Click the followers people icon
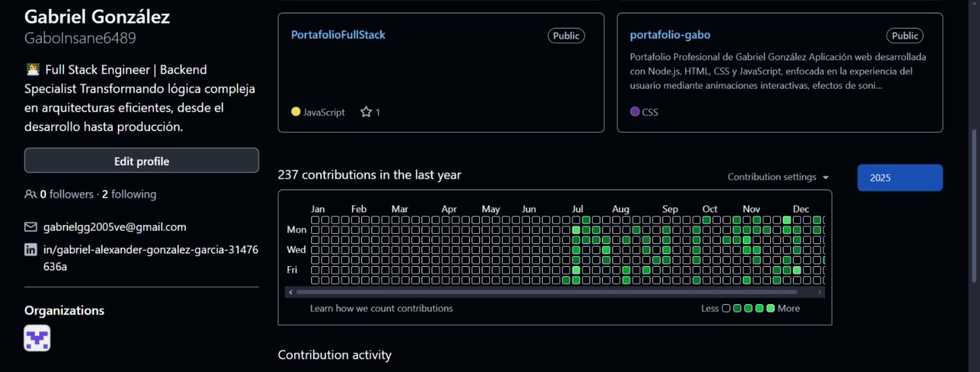The height and width of the screenshot is (372, 980). pyautogui.click(x=29, y=194)
